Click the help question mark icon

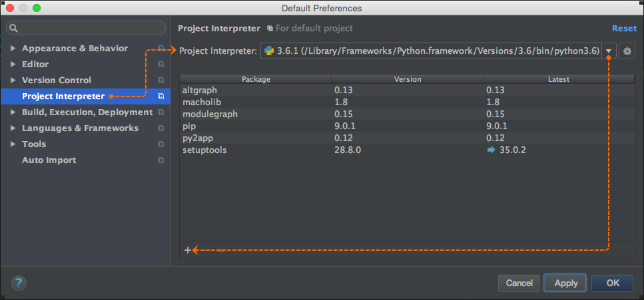(19, 283)
